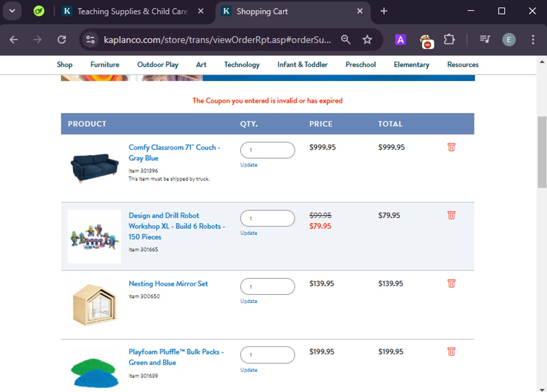Remove Design and Drill Robot Workshop item
Image resolution: width=547 pixels, height=392 pixels.
pos(451,215)
